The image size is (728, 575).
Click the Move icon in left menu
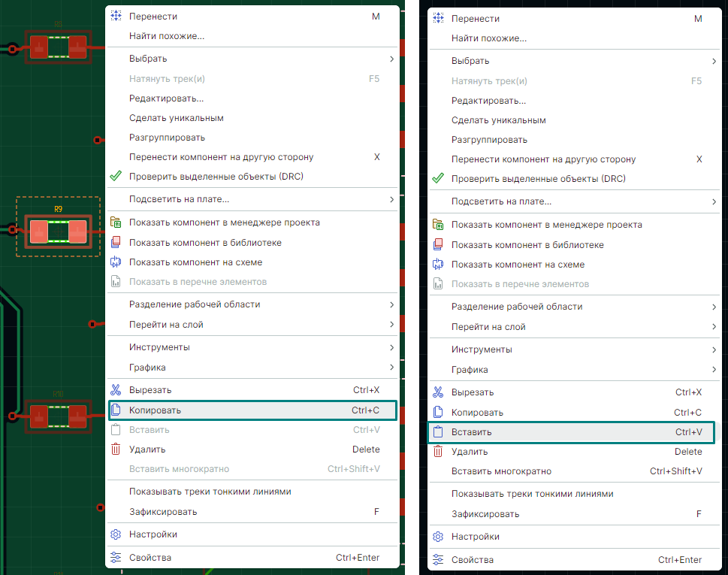[x=116, y=17]
